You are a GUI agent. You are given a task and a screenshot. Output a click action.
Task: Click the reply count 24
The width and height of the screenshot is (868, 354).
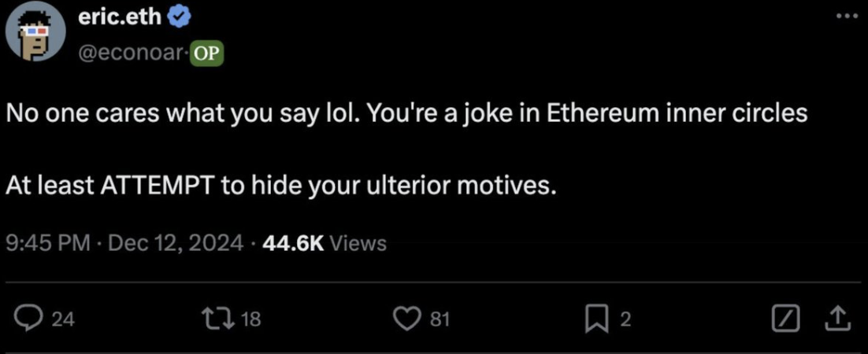point(62,319)
